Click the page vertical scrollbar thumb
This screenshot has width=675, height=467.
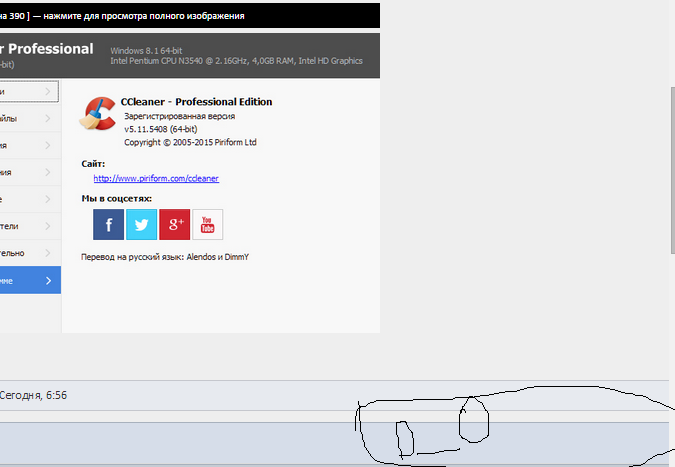(x=673, y=170)
